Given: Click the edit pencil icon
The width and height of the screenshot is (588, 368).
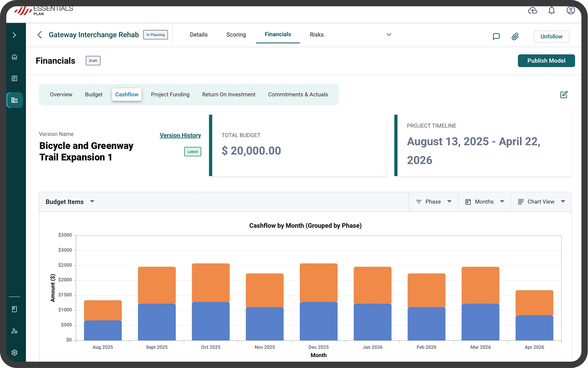Looking at the screenshot, I should 564,95.
